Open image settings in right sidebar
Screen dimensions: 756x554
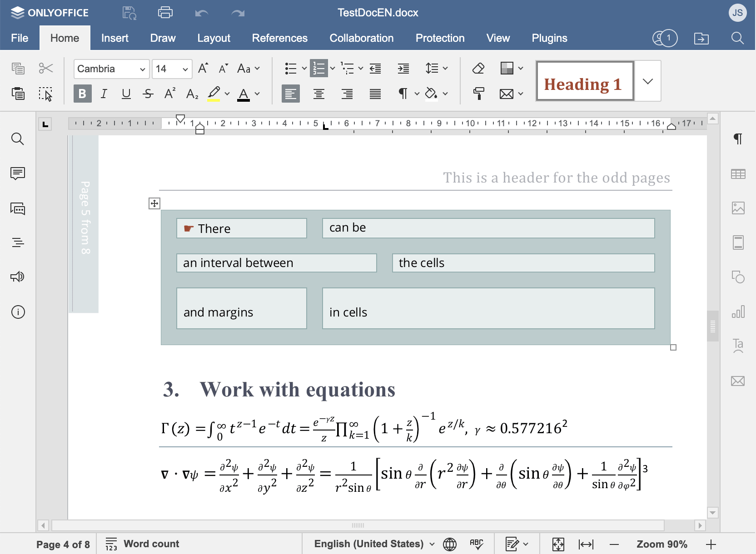point(738,208)
